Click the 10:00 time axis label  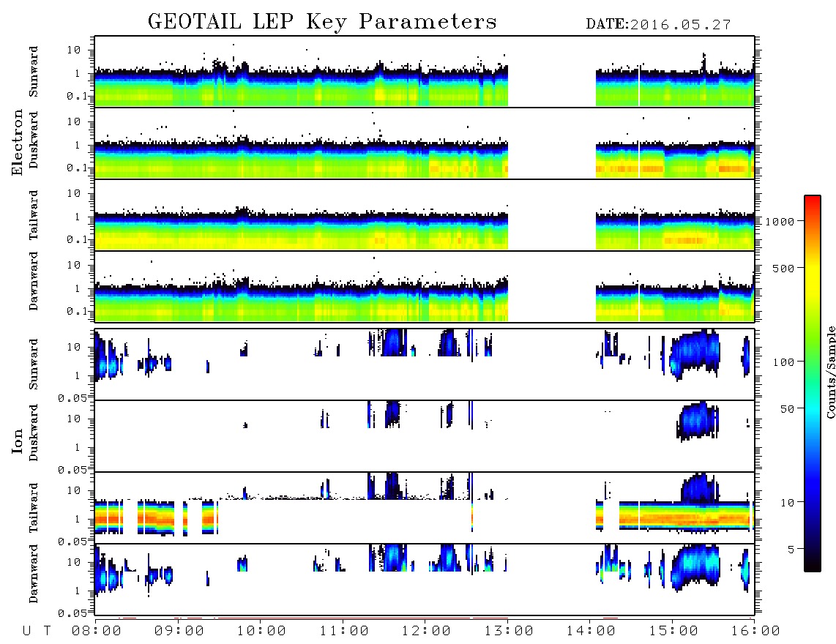pyautogui.click(x=261, y=632)
